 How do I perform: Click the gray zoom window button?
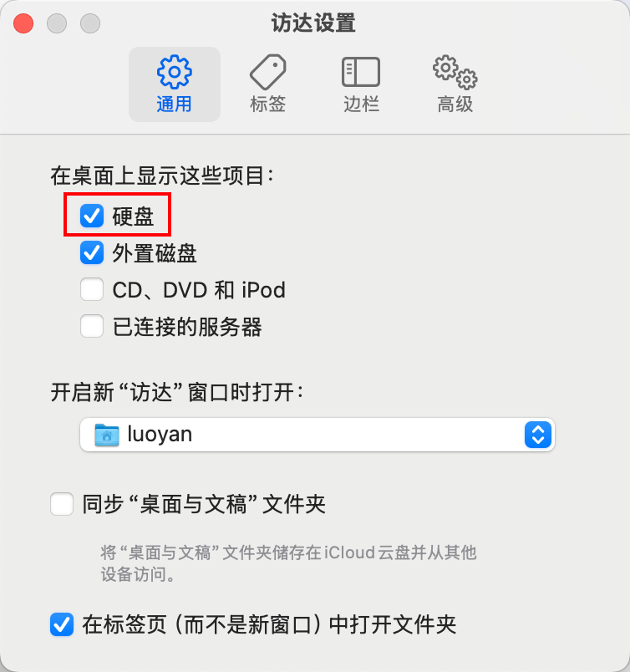click(x=90, y=23)
